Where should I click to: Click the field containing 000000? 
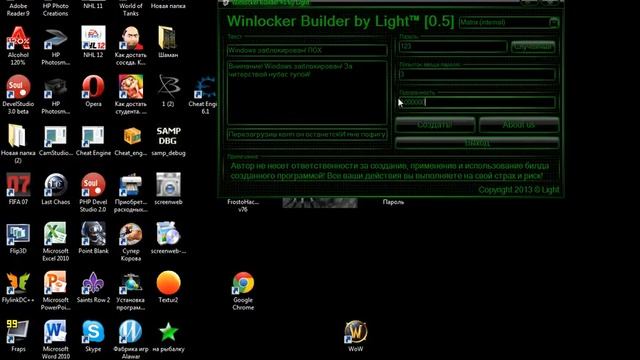[x=477, y=102]
